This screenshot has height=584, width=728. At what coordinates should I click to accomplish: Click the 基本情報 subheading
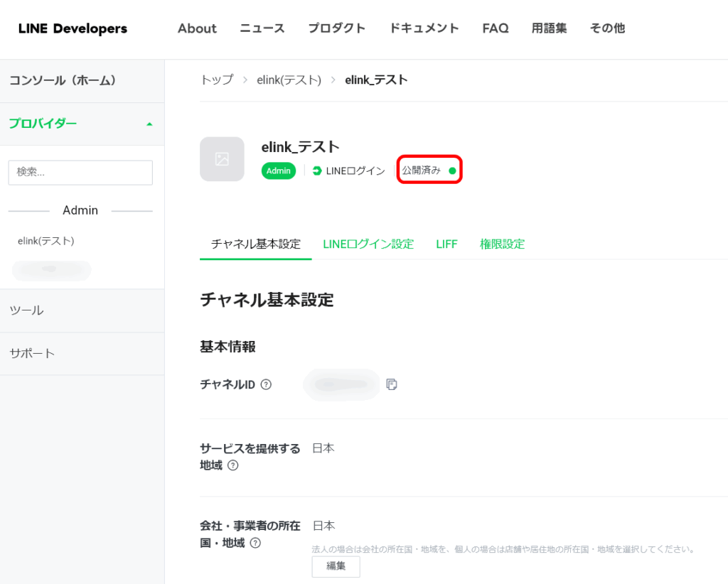click(228, 347)
